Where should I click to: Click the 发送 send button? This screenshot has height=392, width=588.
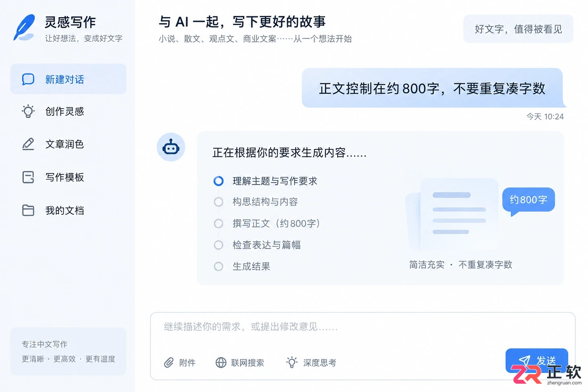pos(537,361)
